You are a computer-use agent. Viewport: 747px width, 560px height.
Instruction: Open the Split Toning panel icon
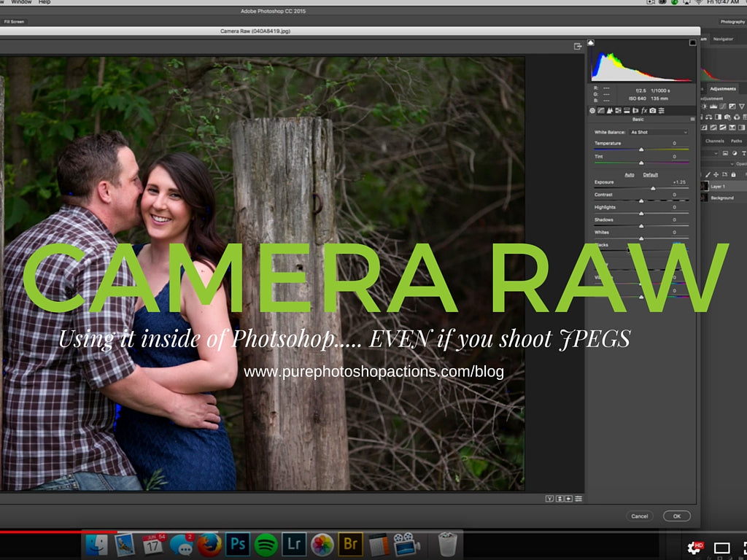pyautogui.click(x=627, y=111)
